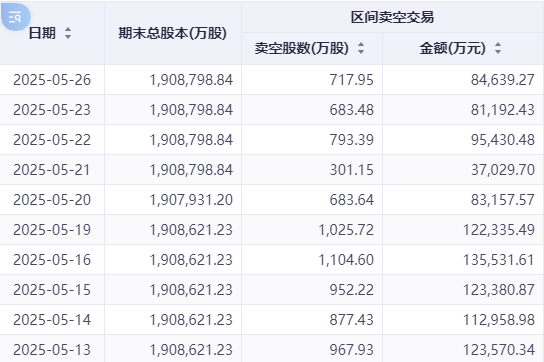The height and width of the screenshot is (362, 544).
Task: Click amount value 81,192.43
Action: 503,110
